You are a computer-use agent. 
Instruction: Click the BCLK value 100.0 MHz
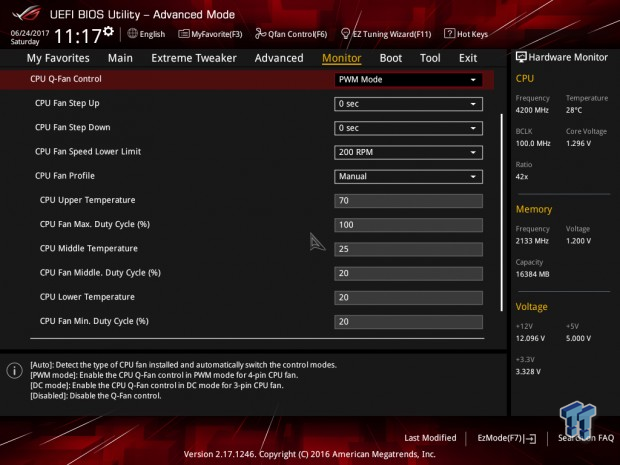pos(533,144)
